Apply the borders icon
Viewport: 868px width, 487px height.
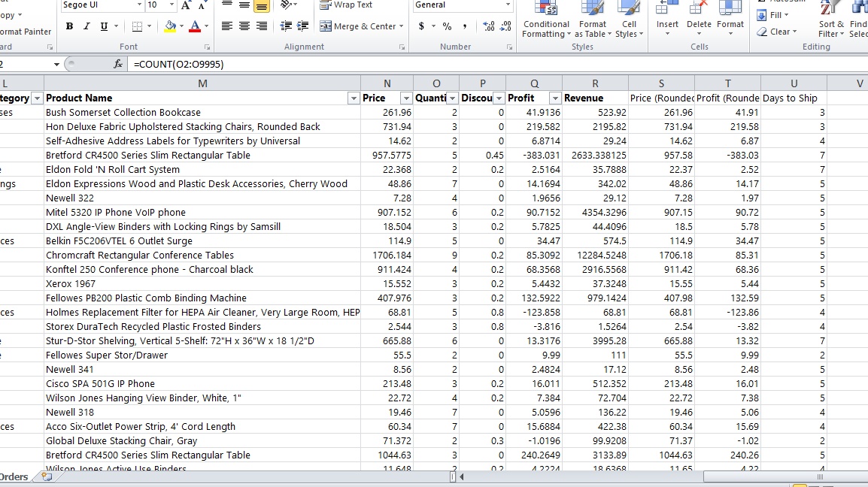(138, 26)
